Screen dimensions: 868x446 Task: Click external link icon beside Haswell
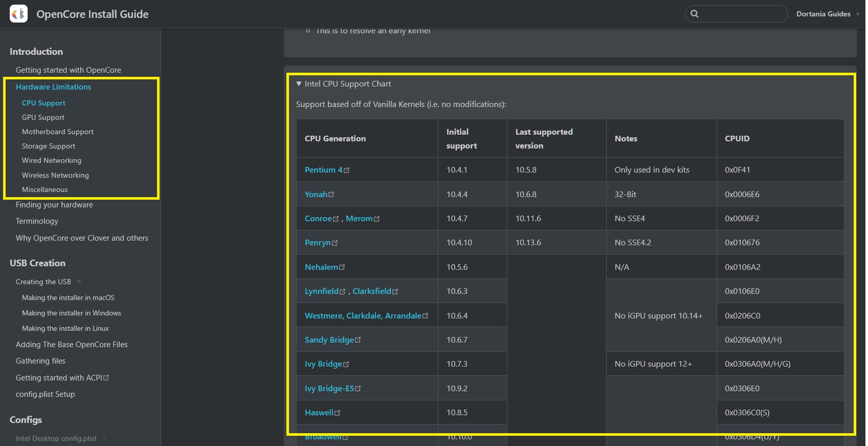tap(337, 413)
